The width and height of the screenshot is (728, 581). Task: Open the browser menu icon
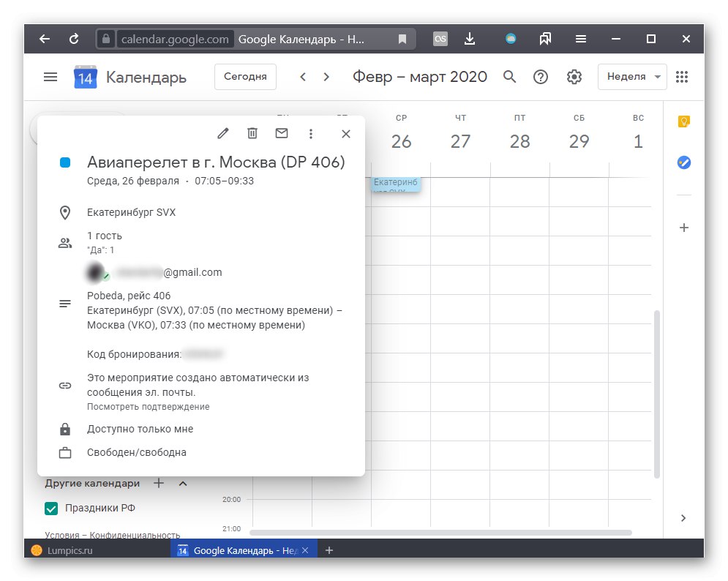click(x=581, y=39)
